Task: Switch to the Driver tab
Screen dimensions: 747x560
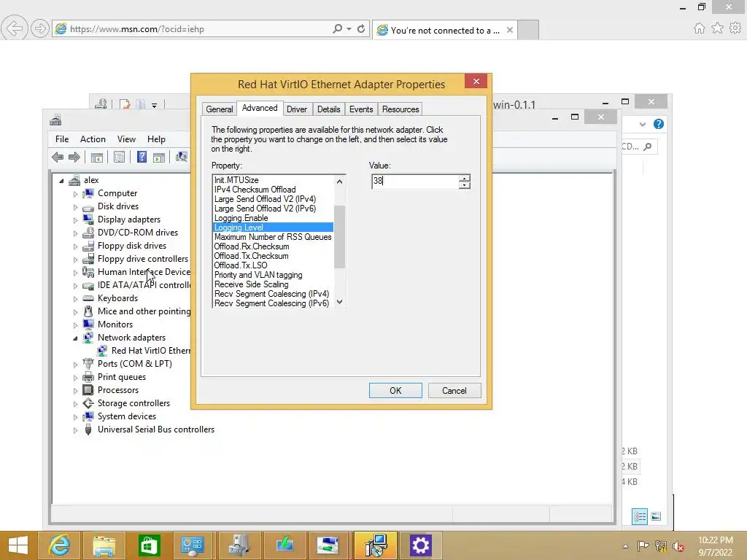Action: [296, 109]
